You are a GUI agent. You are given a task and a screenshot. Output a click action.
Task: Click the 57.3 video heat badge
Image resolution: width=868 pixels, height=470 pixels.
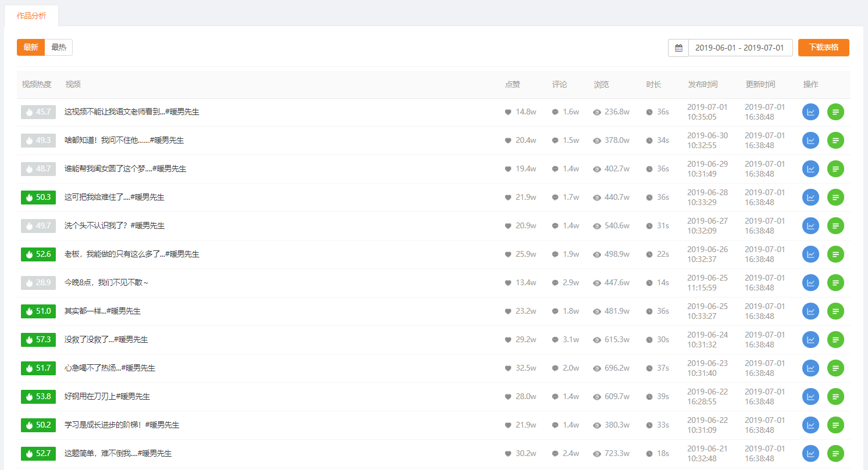pyautogui.click(x=38, y=340)
